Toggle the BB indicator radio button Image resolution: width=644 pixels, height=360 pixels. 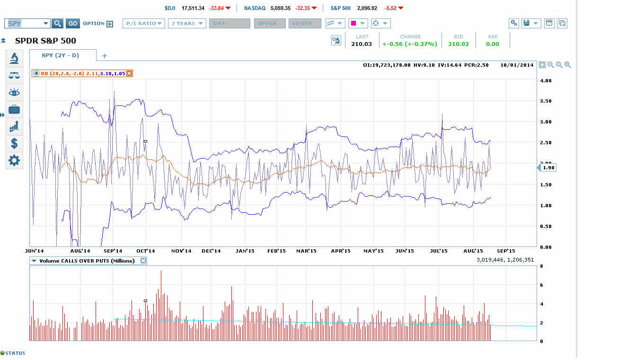click(36, 73)
